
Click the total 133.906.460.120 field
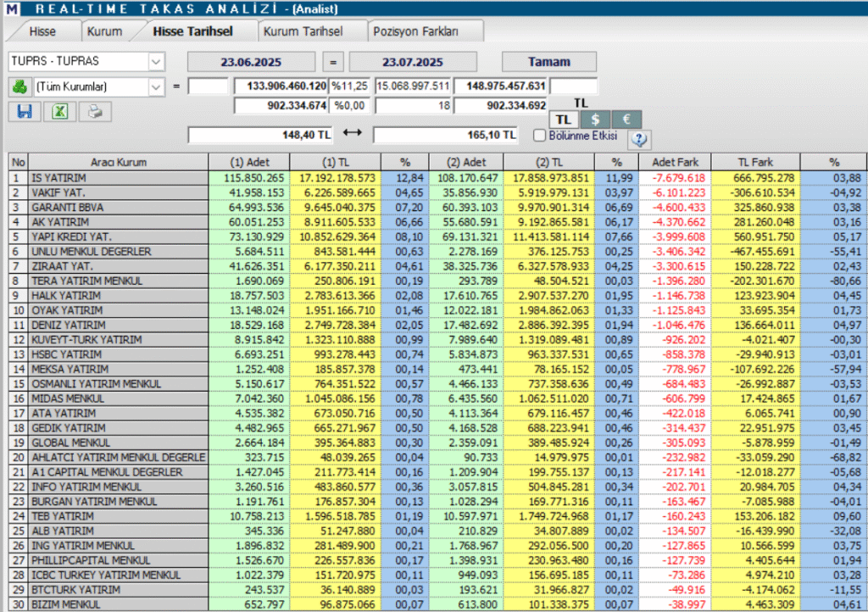tap(281, 86)
